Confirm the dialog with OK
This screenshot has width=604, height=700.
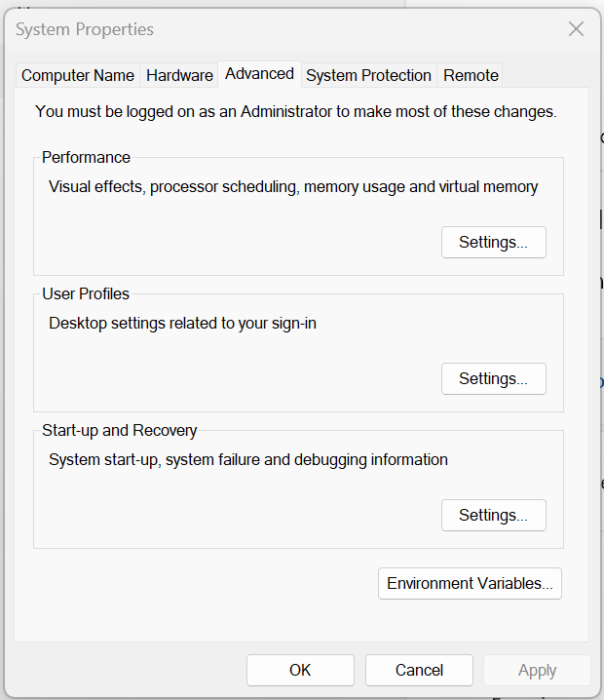(300, 670)
